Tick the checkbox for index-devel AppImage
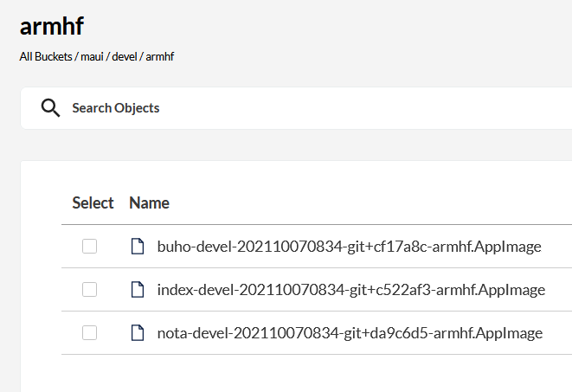 pos(89,290)
